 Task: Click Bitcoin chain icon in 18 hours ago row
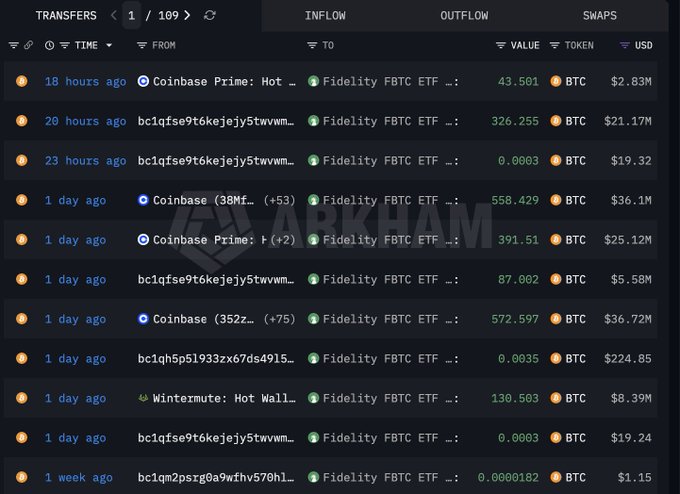22,81
